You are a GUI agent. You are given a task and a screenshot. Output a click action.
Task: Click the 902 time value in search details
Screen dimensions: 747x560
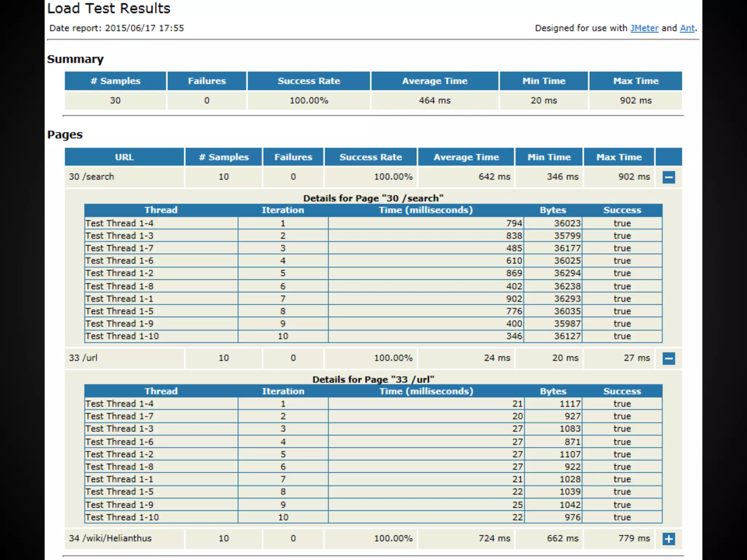click(514, 299)
